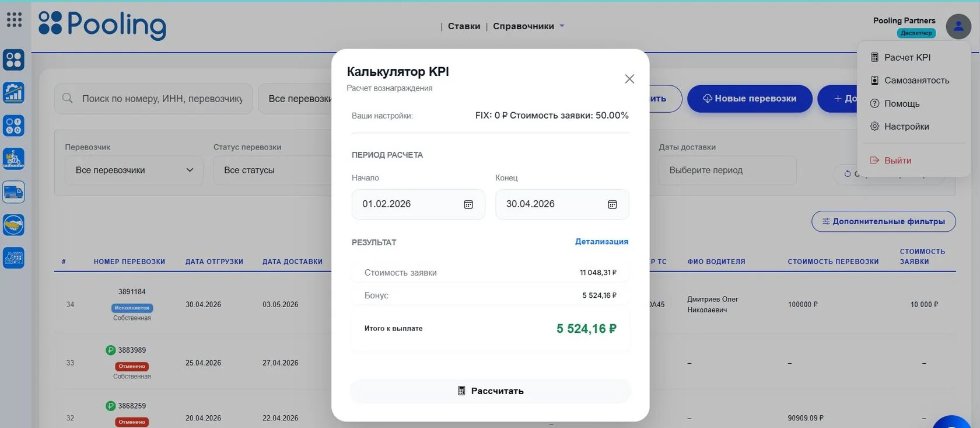The image size is (980, 428).
Task: Click the gear icon beside Настройки
Action: [x=874, y=126]
